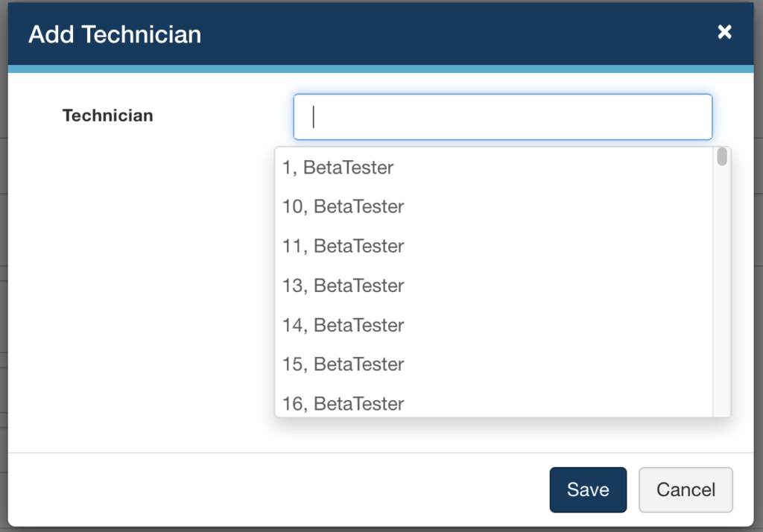Viewport: 763px width, 532px height.
Task: Close the Add Technician dialog
Action: (x=724, y=32)
